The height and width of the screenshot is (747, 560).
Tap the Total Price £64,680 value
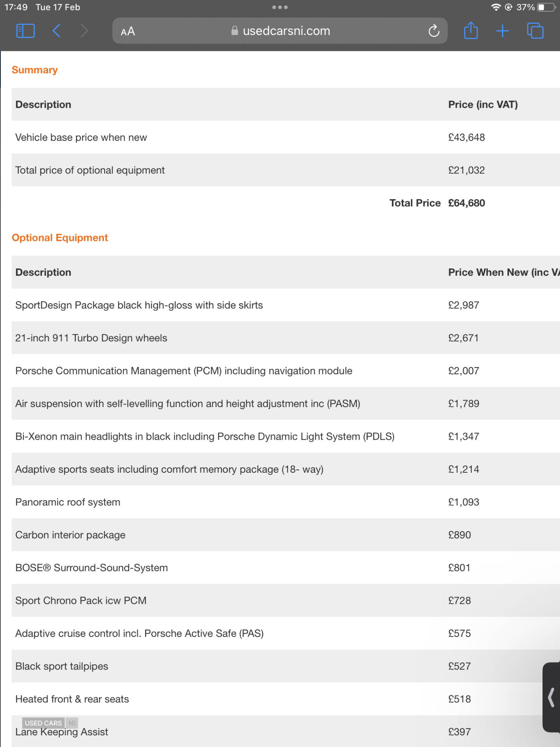[x=466, y=203]
